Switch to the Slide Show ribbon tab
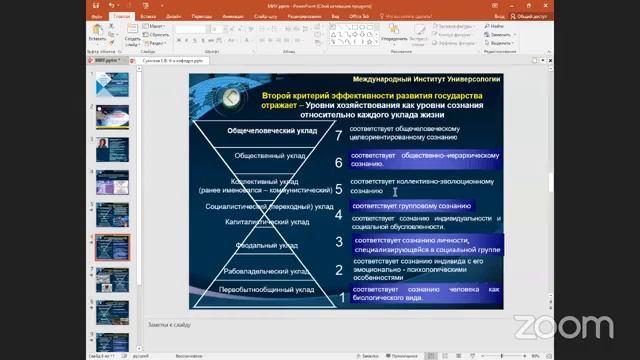This screenshot has height=360, width=640. click(265, 16)
